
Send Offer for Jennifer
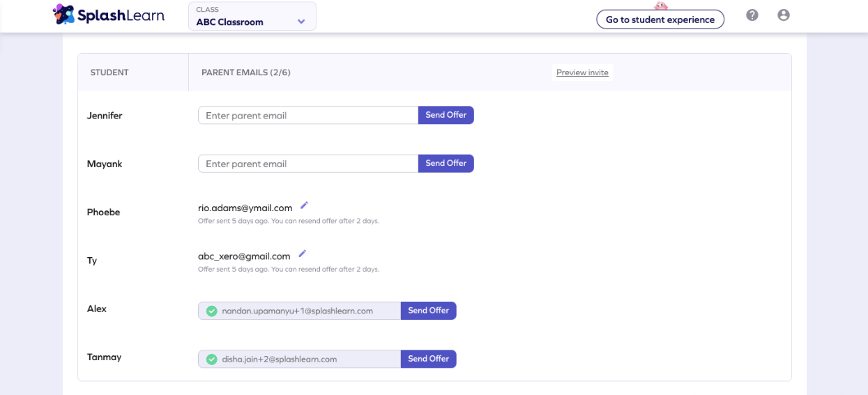tap(446, 115)
